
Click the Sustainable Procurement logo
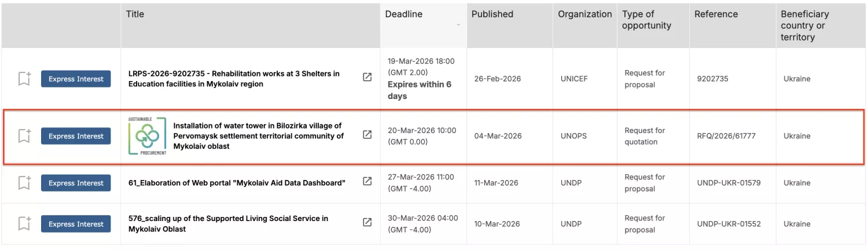(148, 136)
